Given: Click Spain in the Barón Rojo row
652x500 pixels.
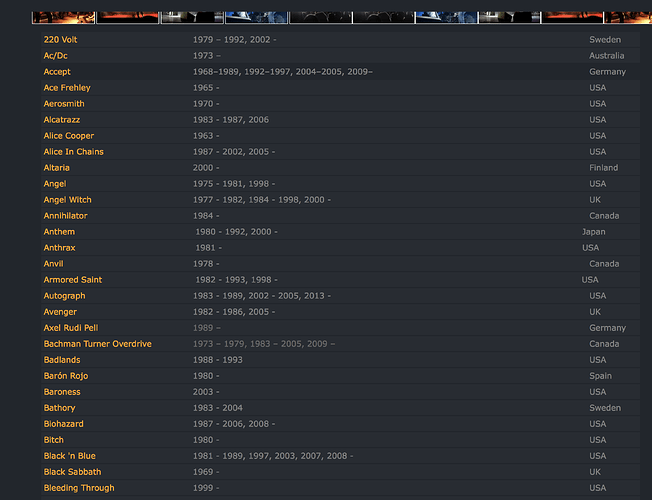Looking at the screenshot, I should pyautogui.click(x=600, y=376).
